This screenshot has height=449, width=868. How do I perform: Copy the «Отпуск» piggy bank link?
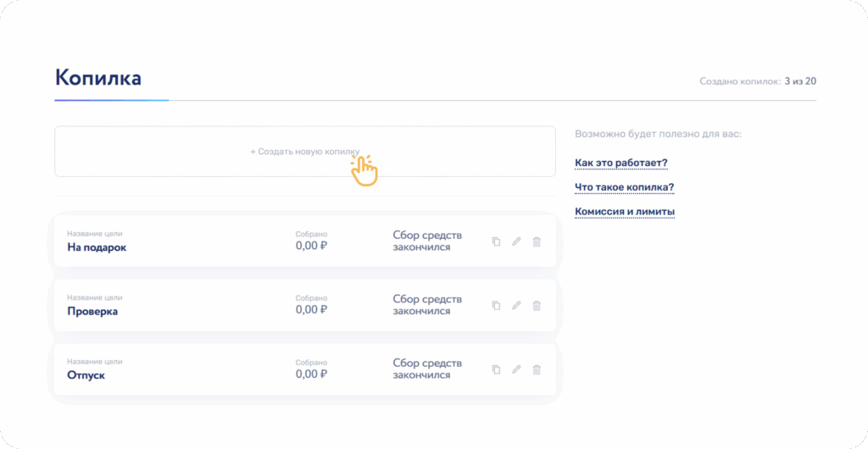496,369
